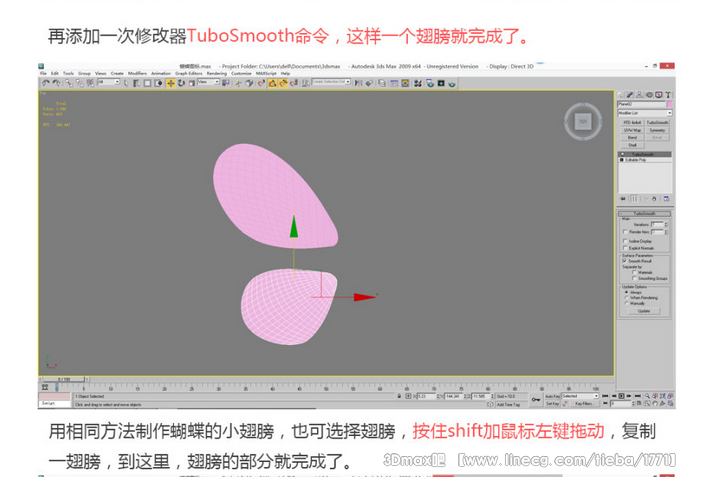
Task: Click the object color swatch beside name field
Action: click(669, 104)
